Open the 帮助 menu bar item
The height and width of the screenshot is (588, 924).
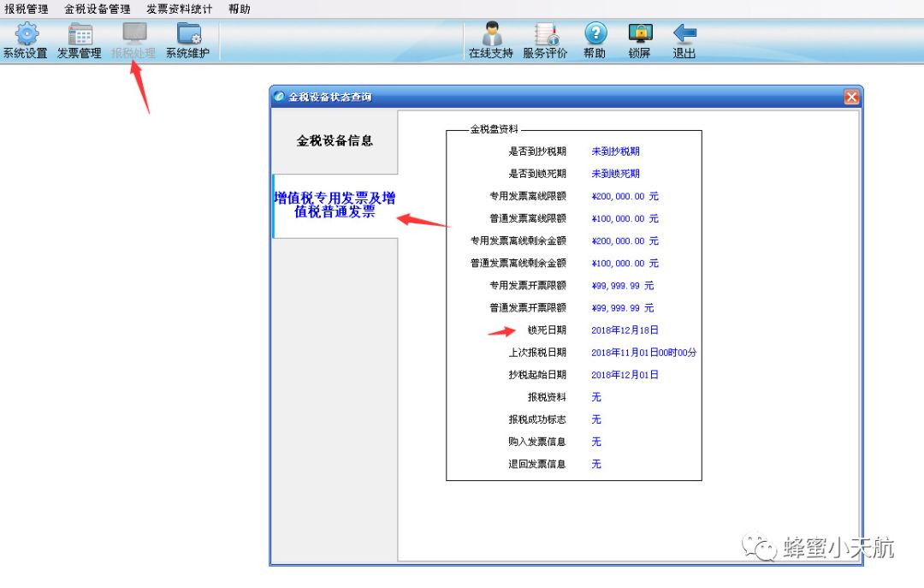(x=239, y=9)
